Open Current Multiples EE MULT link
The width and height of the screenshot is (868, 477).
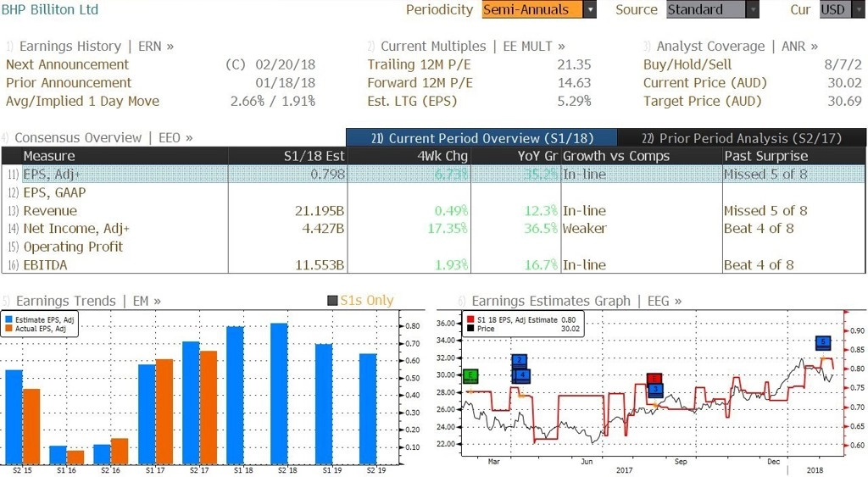click(x=473, y=47)
